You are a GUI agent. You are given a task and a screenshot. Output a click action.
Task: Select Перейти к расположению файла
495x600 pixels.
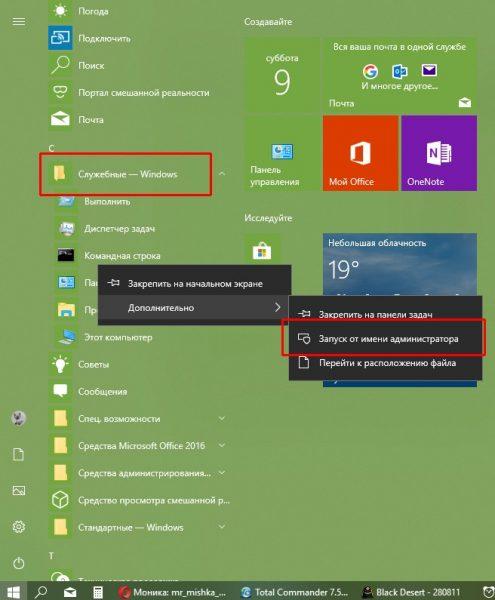pyautogui.click(x=385, y=363)
